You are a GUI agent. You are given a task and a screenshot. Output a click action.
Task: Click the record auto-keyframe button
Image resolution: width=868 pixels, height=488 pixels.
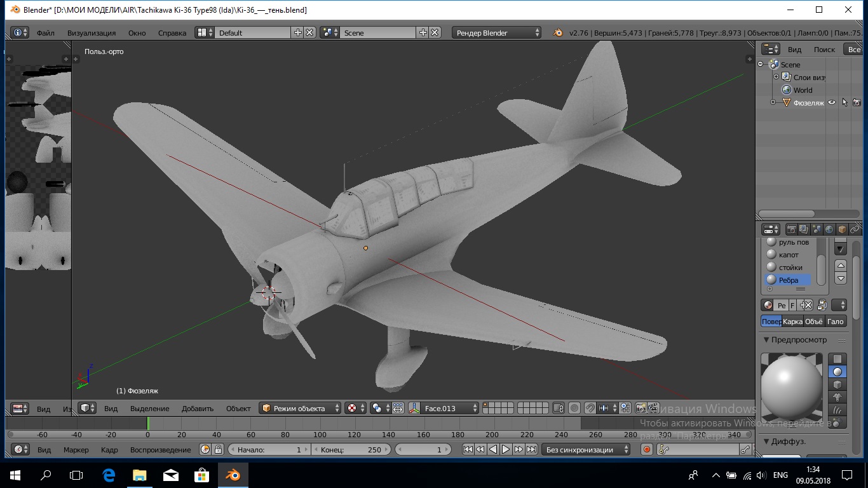point(647,449)
